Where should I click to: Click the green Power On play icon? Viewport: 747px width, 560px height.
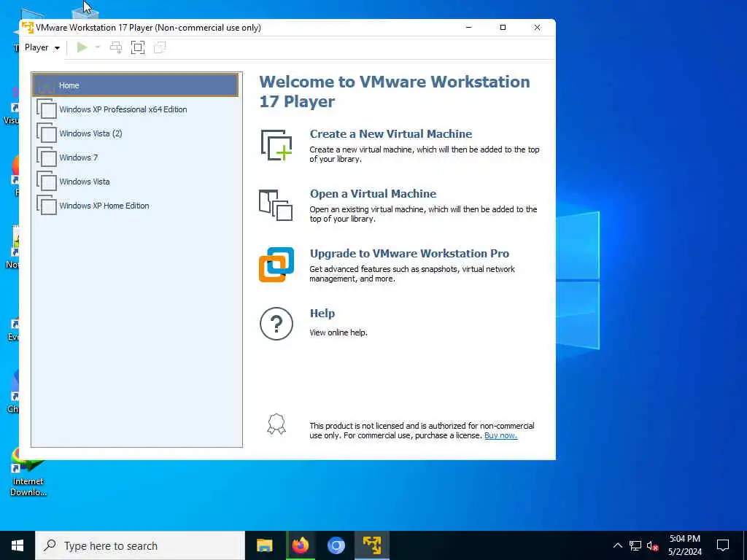[x=82, y=47]
